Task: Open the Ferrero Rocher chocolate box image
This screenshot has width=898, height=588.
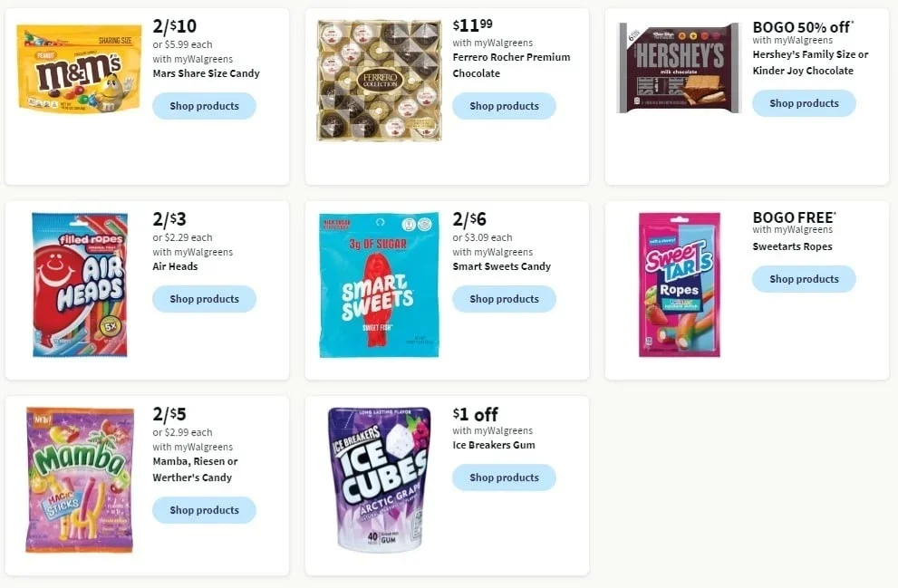Action: (379, 81)
